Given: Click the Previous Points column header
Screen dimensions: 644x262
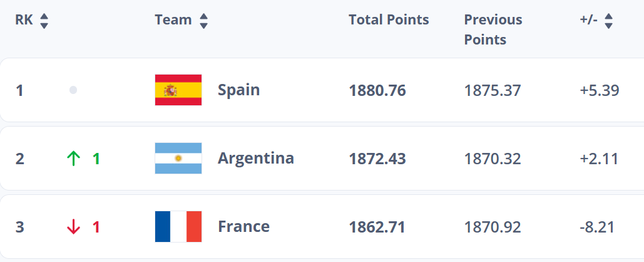Looking at the screenshot, I should point(493,29).
